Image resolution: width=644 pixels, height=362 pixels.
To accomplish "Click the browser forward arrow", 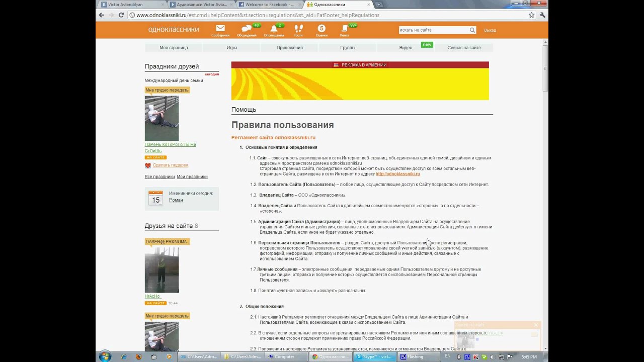I will 111,15.
